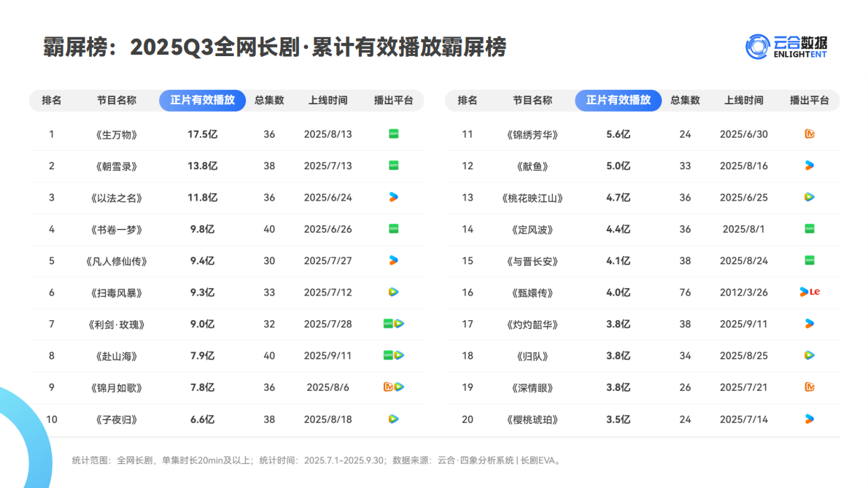Toggle the right 正片有效播放 filter pill
Screen dimensions: 868x488
point(618,101)
